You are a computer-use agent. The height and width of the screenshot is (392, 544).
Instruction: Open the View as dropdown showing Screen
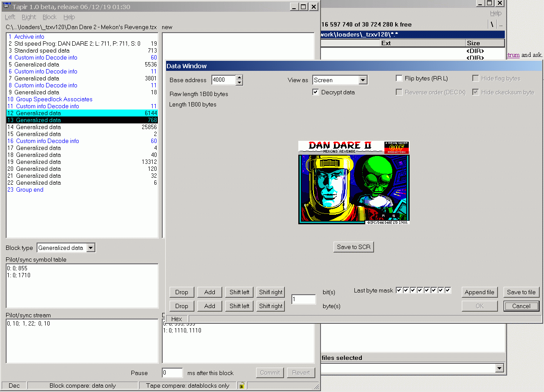[x=363, y=80]
